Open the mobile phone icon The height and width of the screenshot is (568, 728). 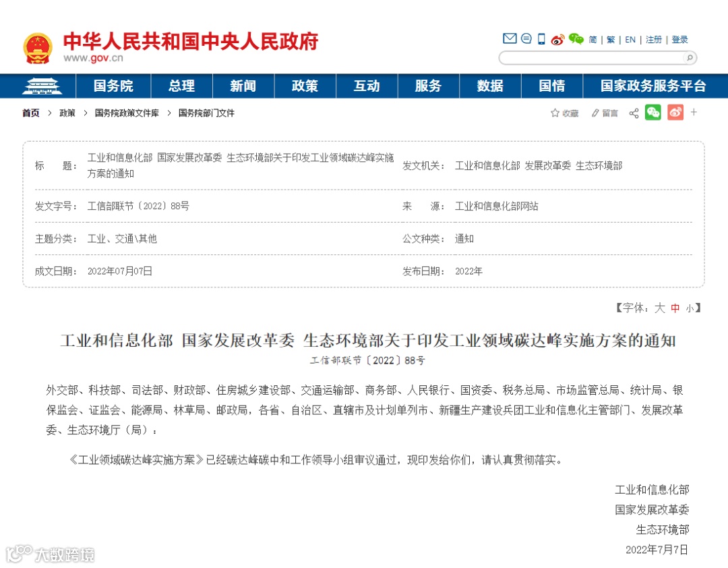click(541, 39)
